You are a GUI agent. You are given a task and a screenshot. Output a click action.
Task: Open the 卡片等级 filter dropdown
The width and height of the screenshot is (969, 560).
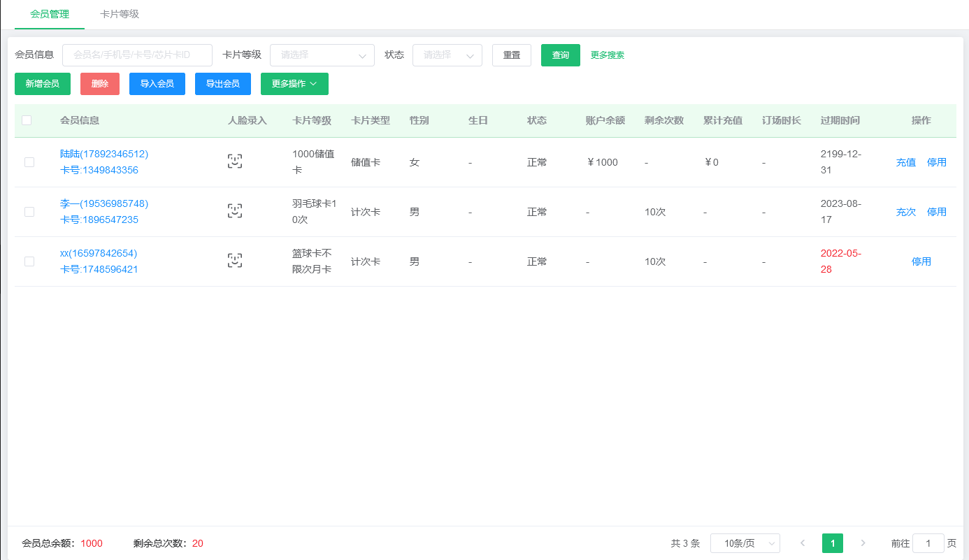pyautogui.click(x=322, y=55)
